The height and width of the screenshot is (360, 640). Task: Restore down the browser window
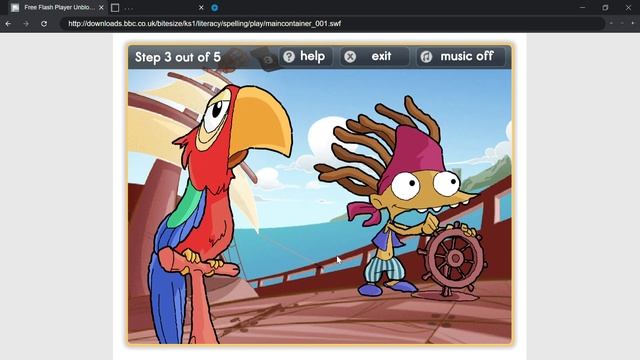[x=605, y=7]
